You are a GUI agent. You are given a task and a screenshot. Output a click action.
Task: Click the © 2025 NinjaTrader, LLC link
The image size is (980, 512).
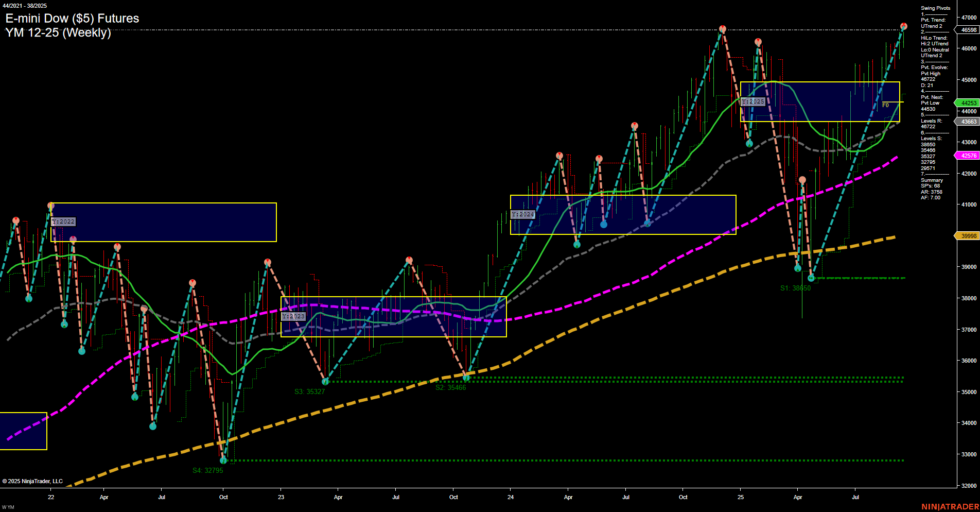pos(31,481)
